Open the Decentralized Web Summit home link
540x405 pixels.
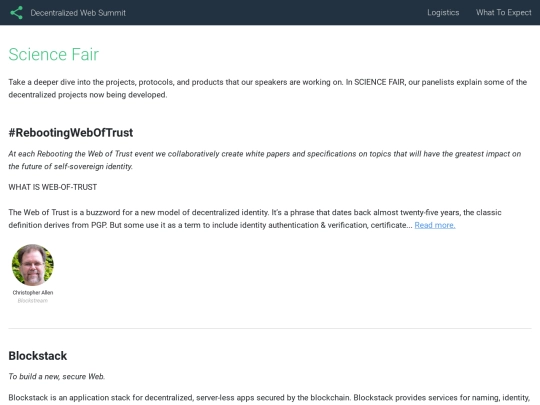click(78, 13)
